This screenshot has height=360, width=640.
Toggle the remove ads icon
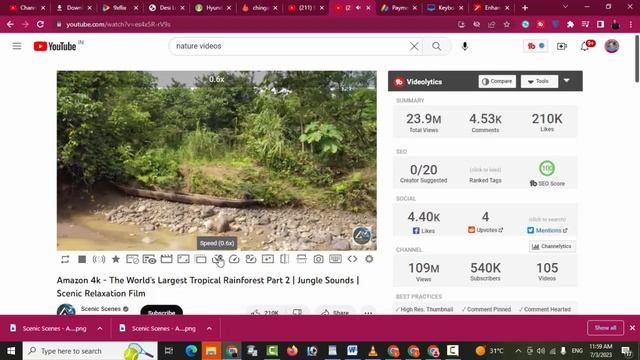[132, 259]
